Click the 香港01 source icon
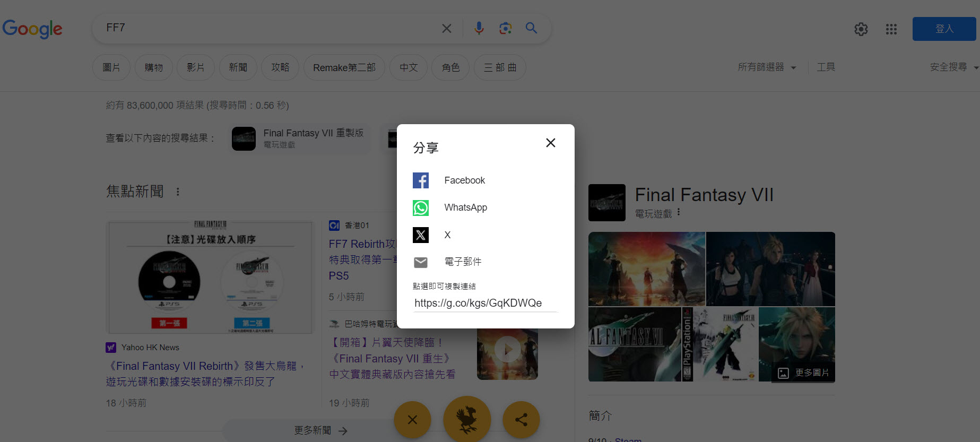The image size is (980, 442). (x=334, y=226)
